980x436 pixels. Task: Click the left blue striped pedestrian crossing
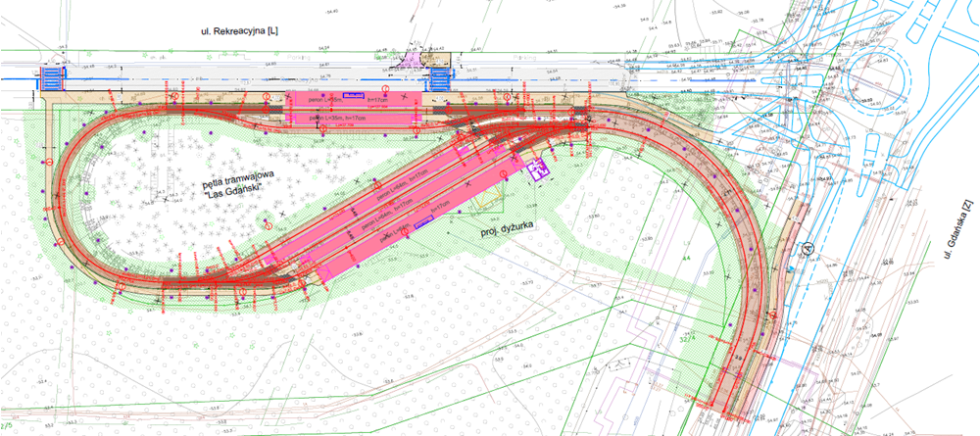(52, 76)
